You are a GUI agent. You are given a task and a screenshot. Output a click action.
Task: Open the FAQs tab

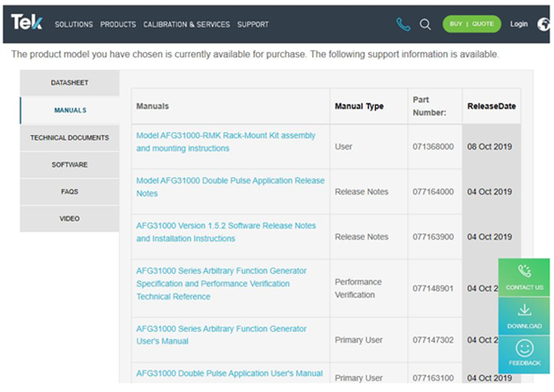69,192
